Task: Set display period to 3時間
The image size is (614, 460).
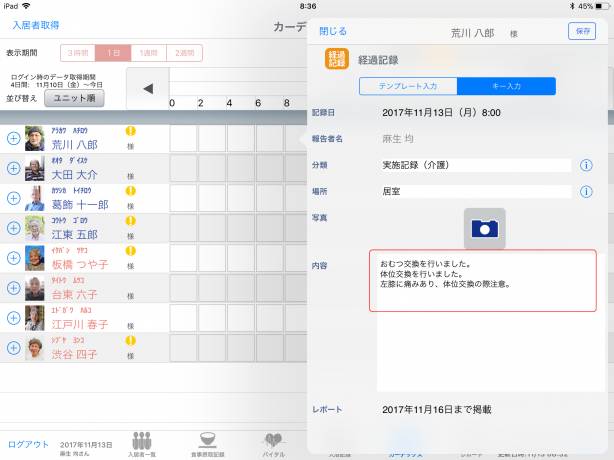Action: 76,53
